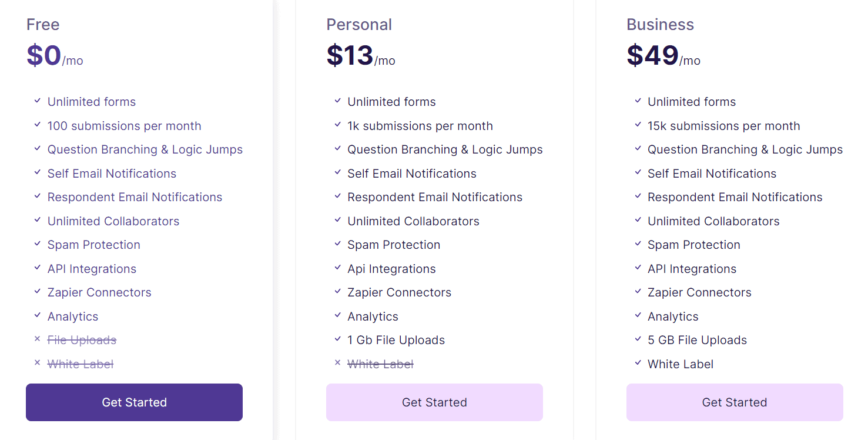Click the Zapier Connectors feature under Personal
The width and height of the screenshot is (868, 440).
400,292
